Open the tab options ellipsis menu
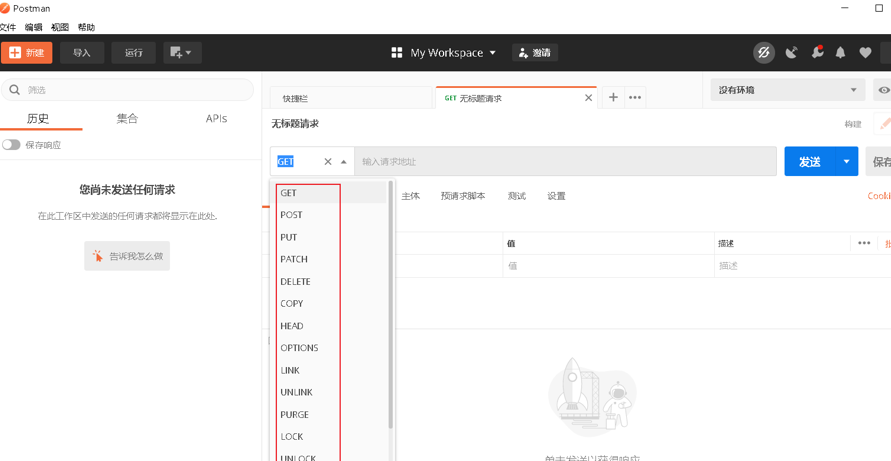Screen dimensions: 891x461 tap(635, 97)
